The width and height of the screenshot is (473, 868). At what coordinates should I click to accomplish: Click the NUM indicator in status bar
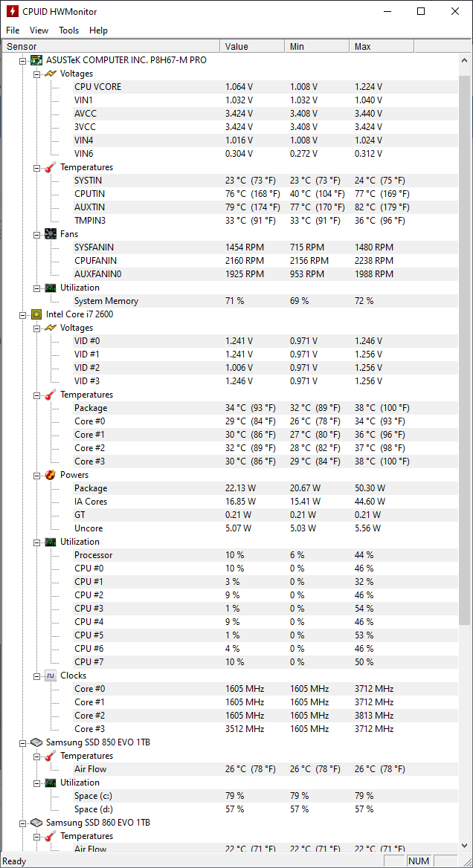pos(419,861)
